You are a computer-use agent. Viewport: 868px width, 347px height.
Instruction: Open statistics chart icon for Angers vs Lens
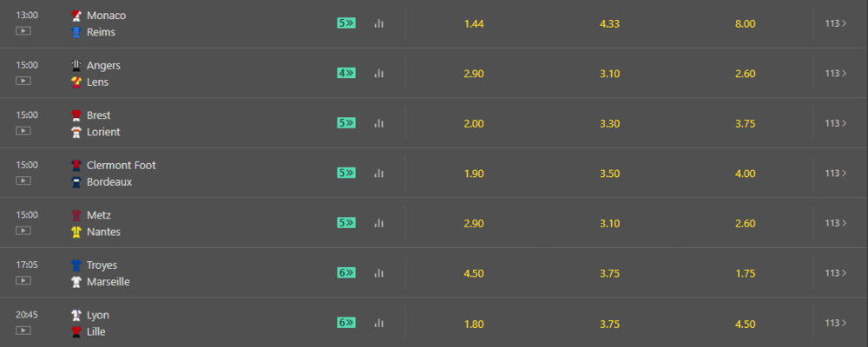(378, 73)
